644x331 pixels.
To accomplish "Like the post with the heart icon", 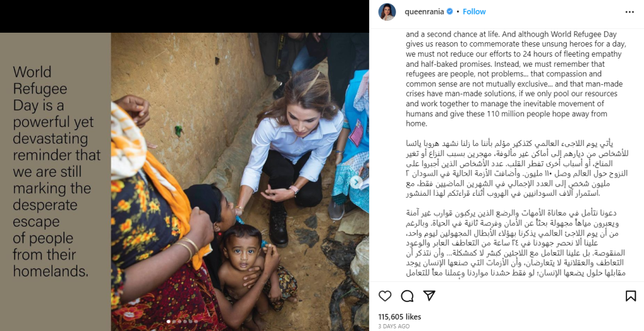I will [385, 296].
